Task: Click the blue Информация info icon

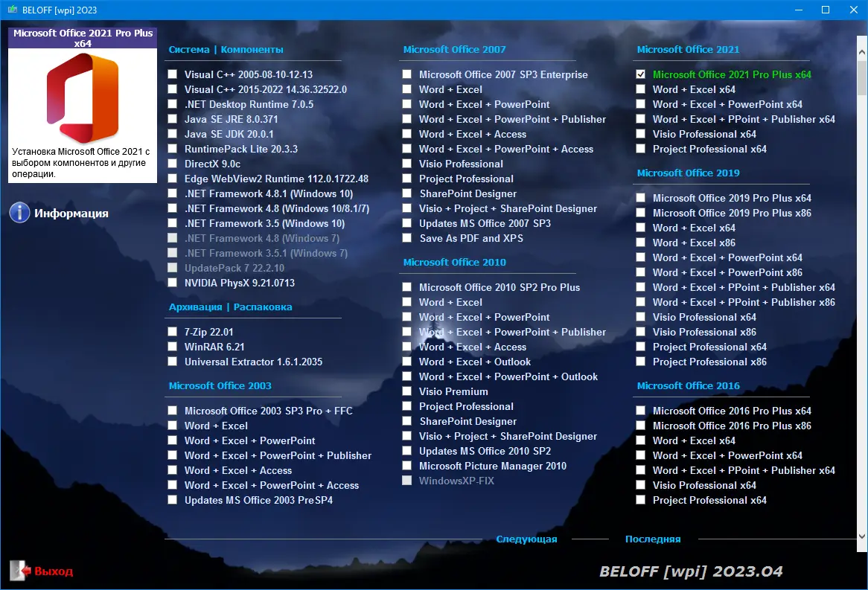Action: click(x=19, y=213)
